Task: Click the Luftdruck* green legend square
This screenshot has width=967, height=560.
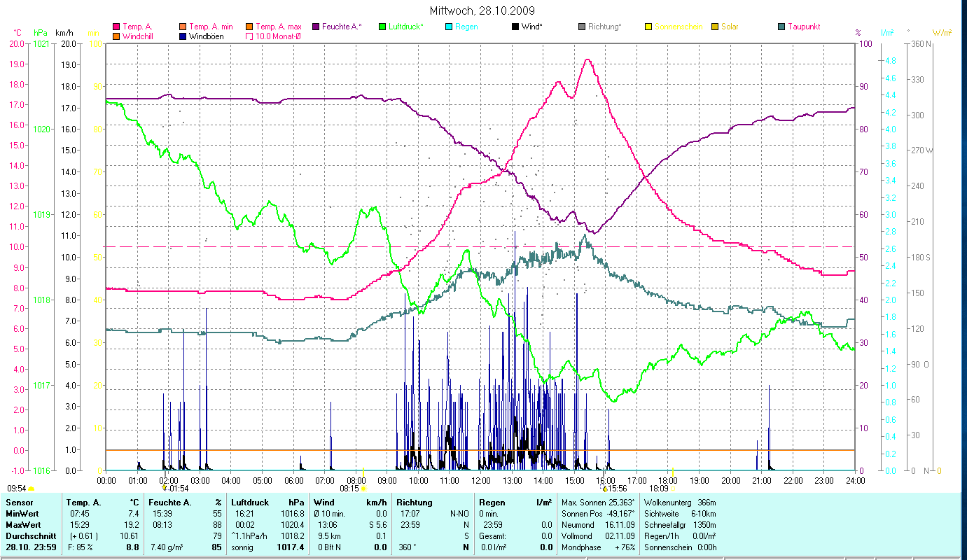Action: pyautogui.click(x=382, y=27)
